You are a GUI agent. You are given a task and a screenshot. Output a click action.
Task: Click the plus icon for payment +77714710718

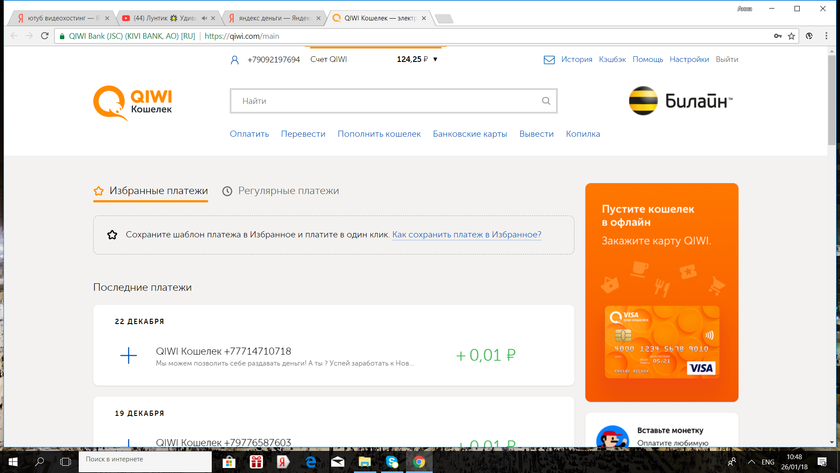point(129,355)
